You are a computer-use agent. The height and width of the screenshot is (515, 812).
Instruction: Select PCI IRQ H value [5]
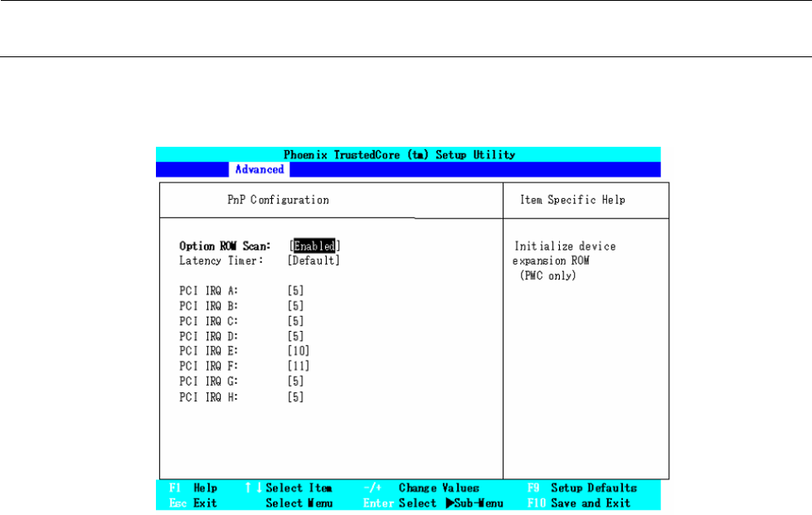295,397
